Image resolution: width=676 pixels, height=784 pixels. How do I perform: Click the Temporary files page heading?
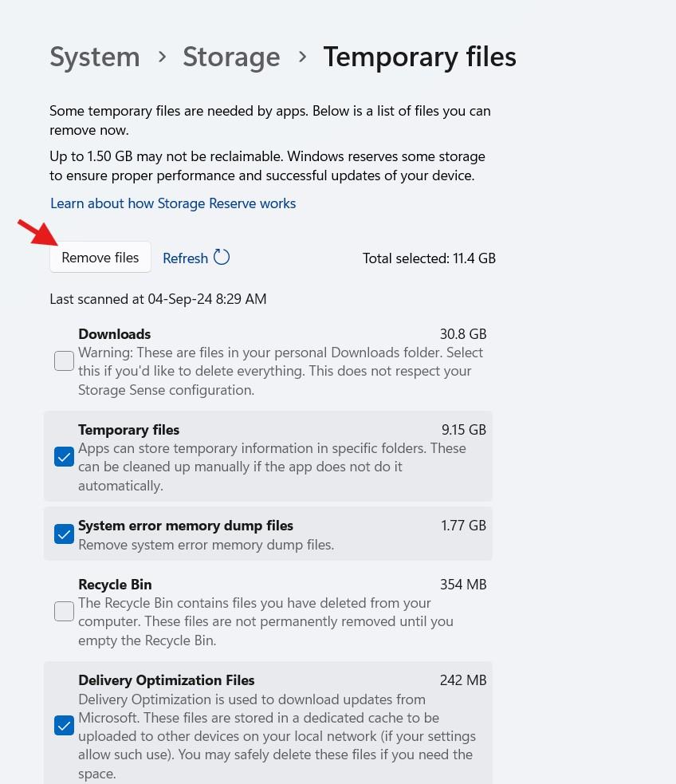[x=419, y=57]
